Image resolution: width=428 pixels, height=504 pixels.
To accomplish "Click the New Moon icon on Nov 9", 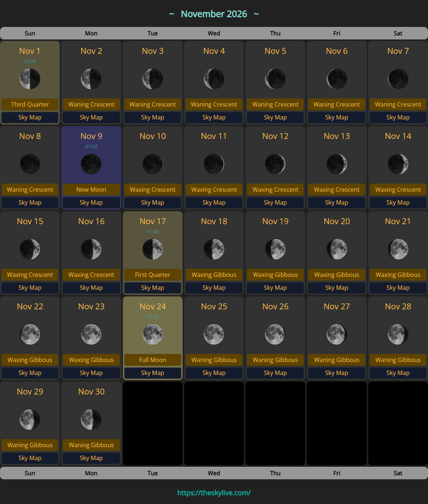I will [91, 164].
